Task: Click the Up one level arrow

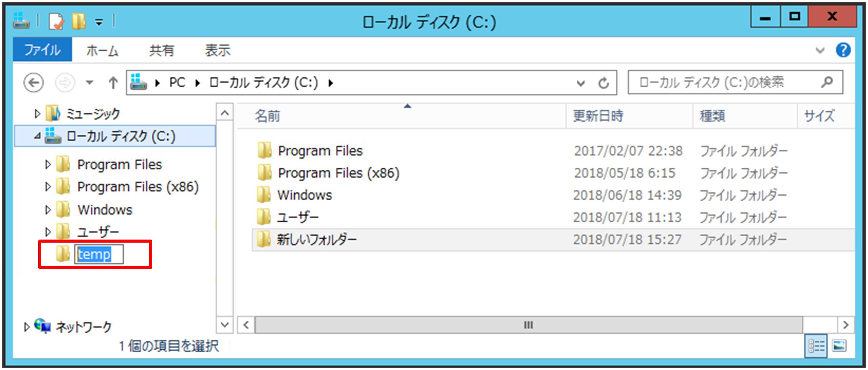Action: pyautogui.click(x=113, y=82)
